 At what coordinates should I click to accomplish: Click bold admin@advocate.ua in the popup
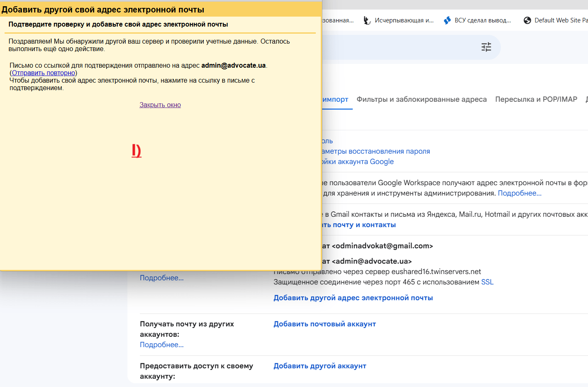point(234,66)
